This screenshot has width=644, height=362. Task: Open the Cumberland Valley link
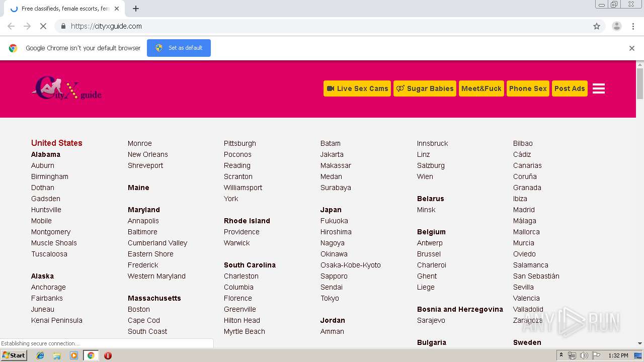click(157, 243)
